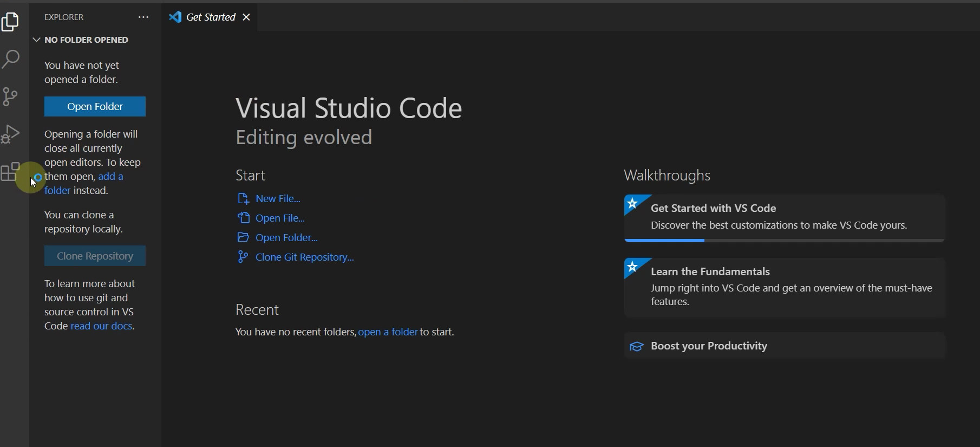980x447 pixels.
Task: Click Open Folder... under Start
Action: 286,238
